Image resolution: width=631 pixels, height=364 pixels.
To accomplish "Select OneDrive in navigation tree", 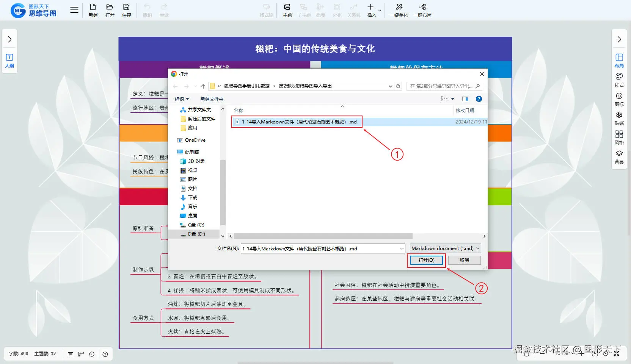I will 195,140.
